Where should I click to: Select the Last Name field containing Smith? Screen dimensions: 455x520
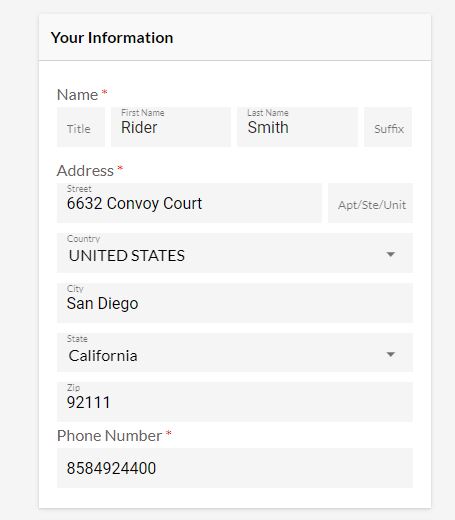[297, 127]
